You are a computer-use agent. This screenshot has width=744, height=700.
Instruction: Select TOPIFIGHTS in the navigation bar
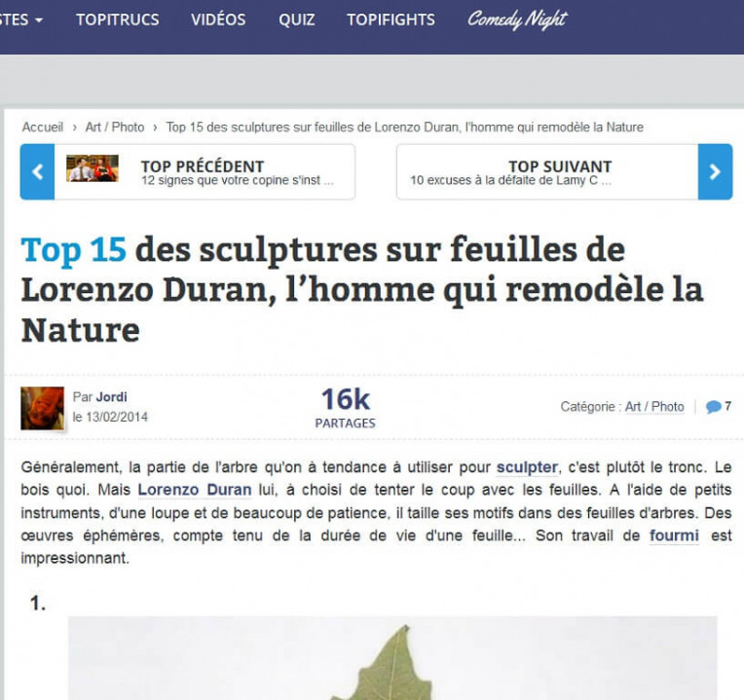click(x=391, y=19)
